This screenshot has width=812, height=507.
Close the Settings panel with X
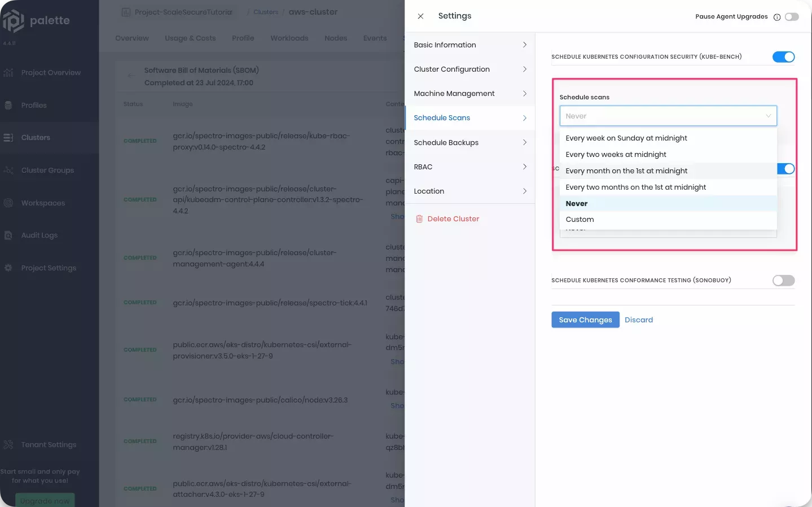coord(420,16)
